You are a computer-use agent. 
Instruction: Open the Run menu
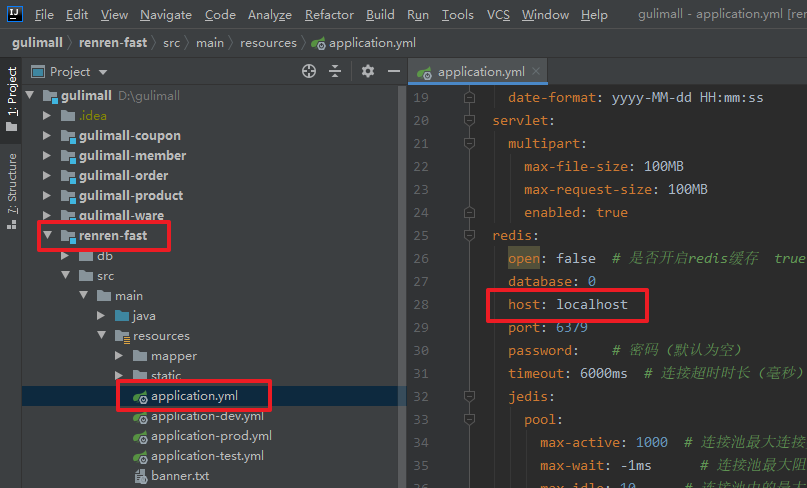[418, 15]
